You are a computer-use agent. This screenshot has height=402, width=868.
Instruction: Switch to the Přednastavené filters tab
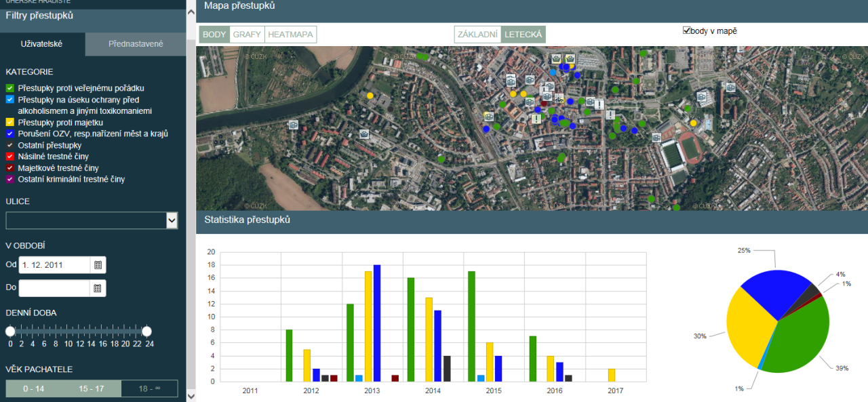click(136, 44)
